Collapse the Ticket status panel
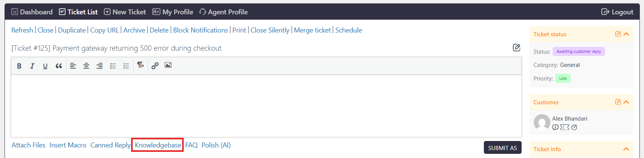The width and height of the screenshot is (644, 158). tap(626, 34)
